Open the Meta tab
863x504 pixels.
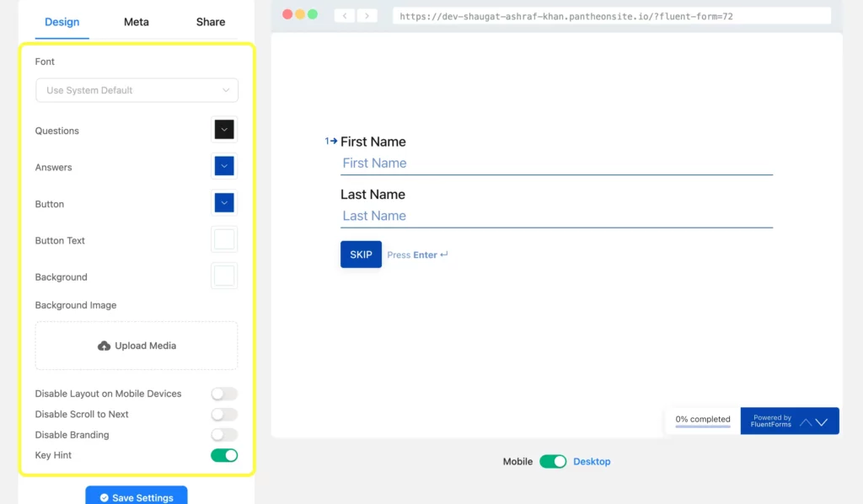tap(136, 22)
